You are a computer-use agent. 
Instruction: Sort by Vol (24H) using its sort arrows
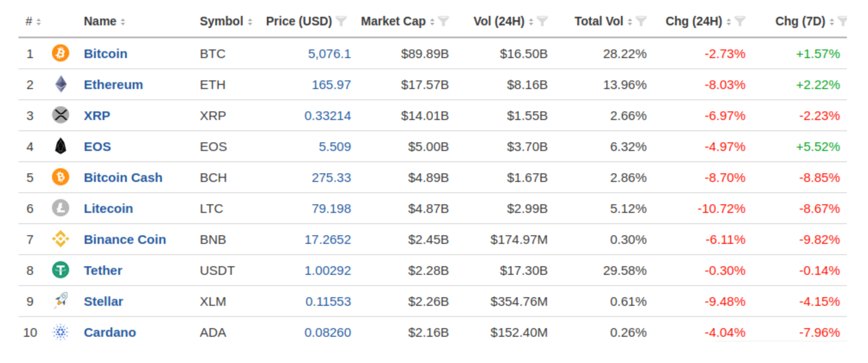click(531, 22)
